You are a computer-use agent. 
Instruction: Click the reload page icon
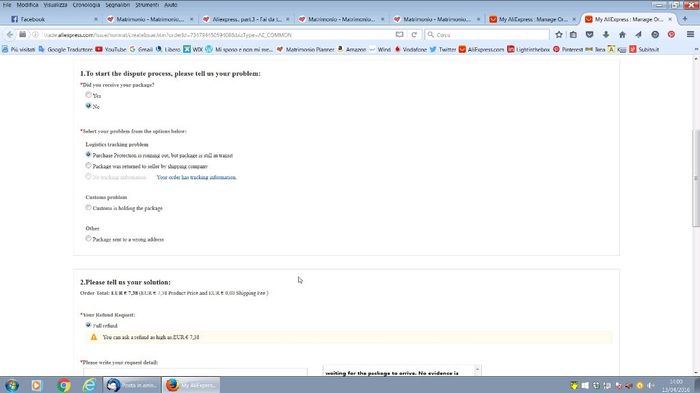(x=414, y=34)
